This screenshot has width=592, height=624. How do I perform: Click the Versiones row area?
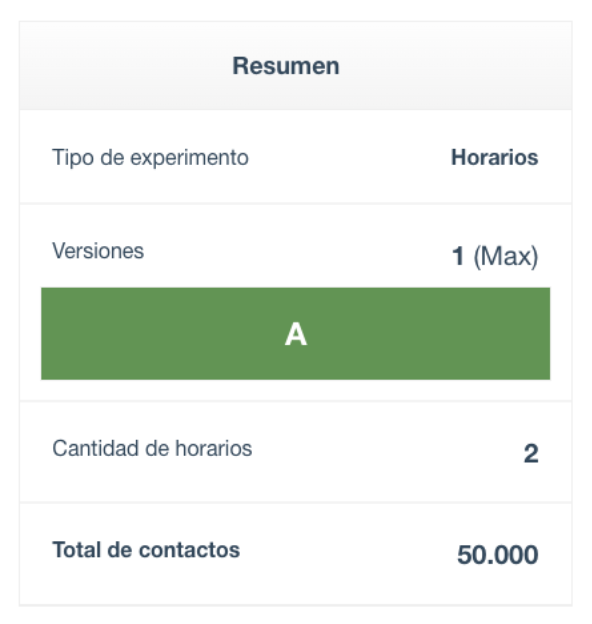coord(296,302)
